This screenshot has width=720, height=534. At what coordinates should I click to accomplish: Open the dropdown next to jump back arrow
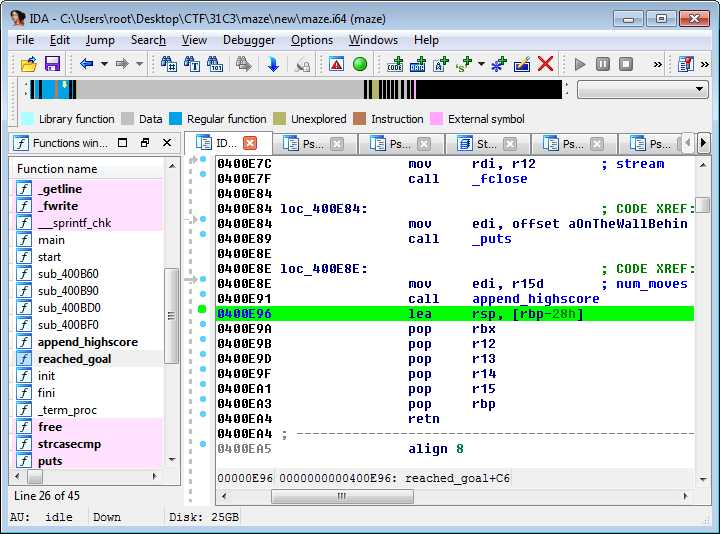pos(104,64)
